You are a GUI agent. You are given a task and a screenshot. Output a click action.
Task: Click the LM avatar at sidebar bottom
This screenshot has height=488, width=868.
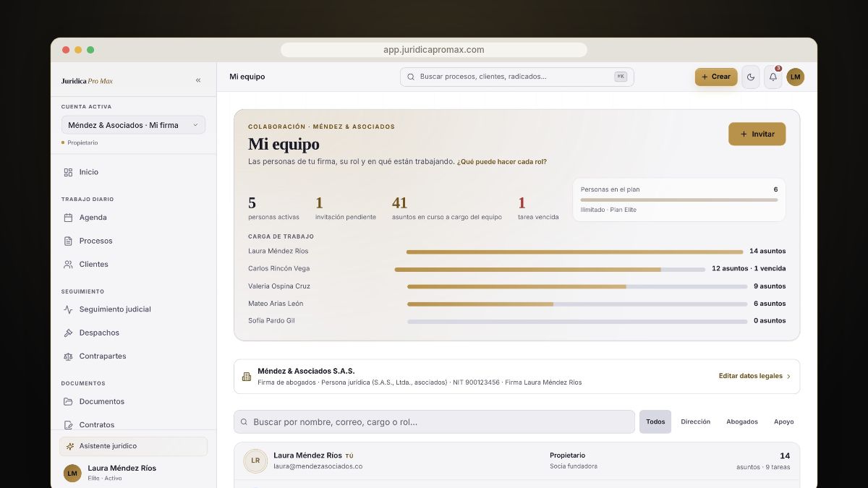[72, 473]
